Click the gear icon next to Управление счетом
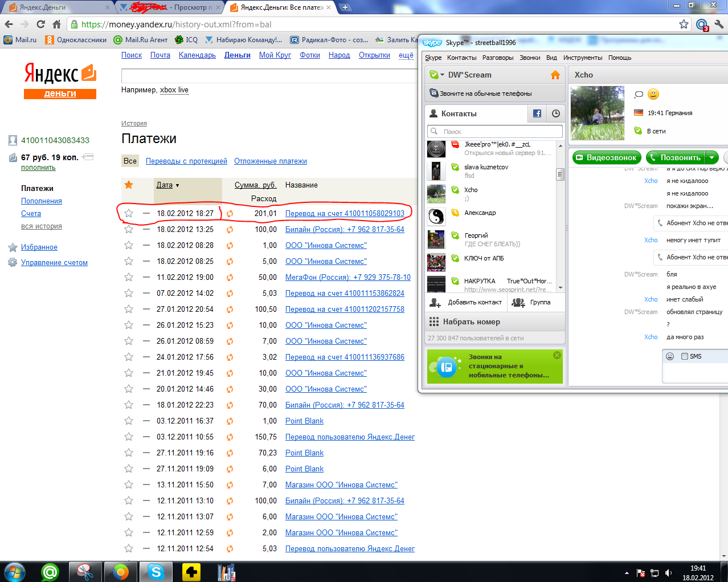The height and width of the screenshot is (582, 728). (13, 262)
